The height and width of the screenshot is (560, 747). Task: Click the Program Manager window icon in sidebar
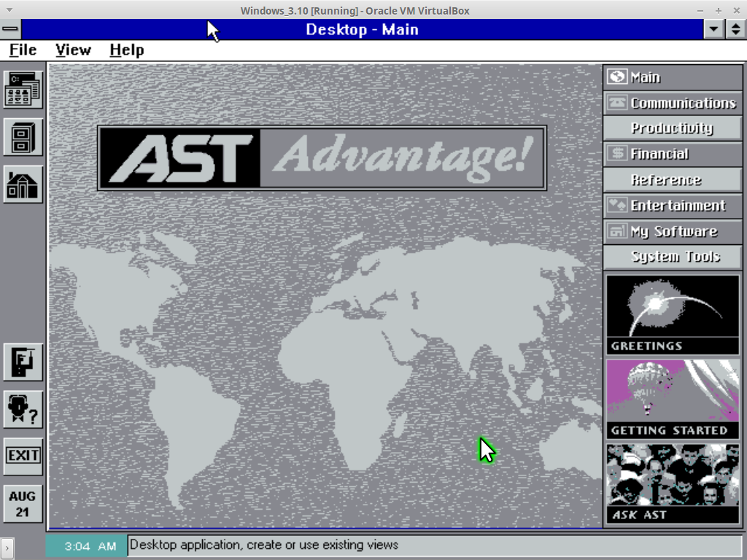pyautogui.click(x=23, y=90)
